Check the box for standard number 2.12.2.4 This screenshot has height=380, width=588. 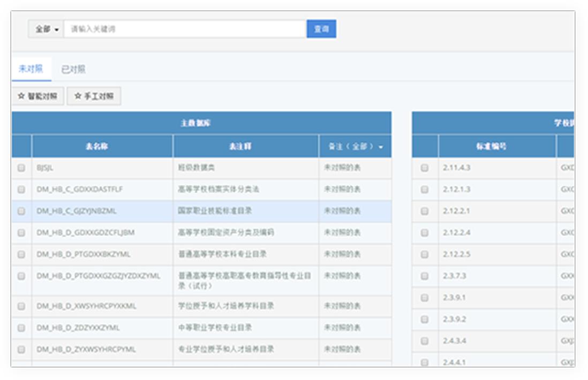425,233
